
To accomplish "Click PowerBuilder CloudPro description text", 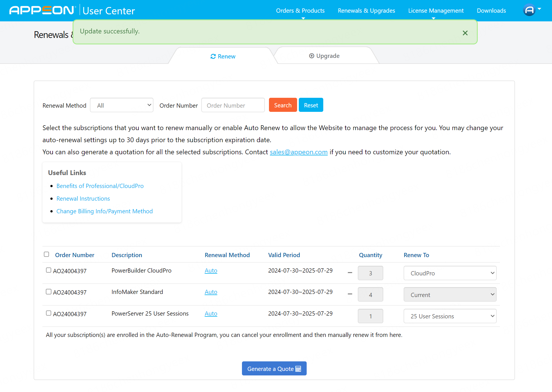I will click(x=141, y=270).
